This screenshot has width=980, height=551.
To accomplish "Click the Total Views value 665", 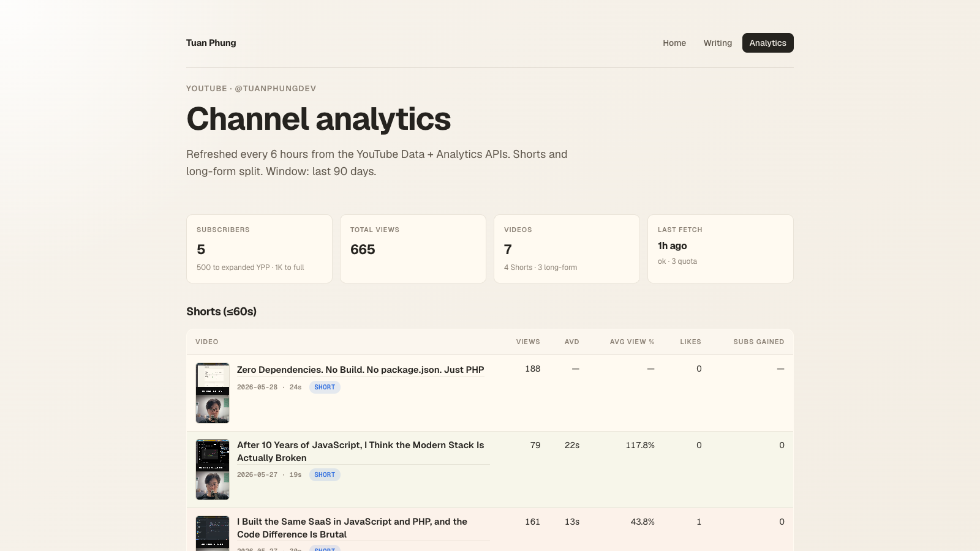I will [x=363, y=249].
